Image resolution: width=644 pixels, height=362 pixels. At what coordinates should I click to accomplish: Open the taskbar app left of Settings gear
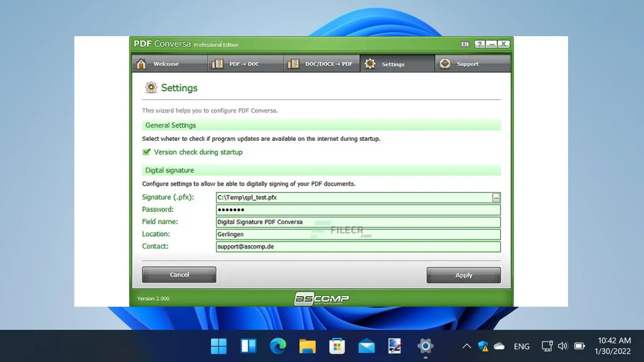point(396,346)
